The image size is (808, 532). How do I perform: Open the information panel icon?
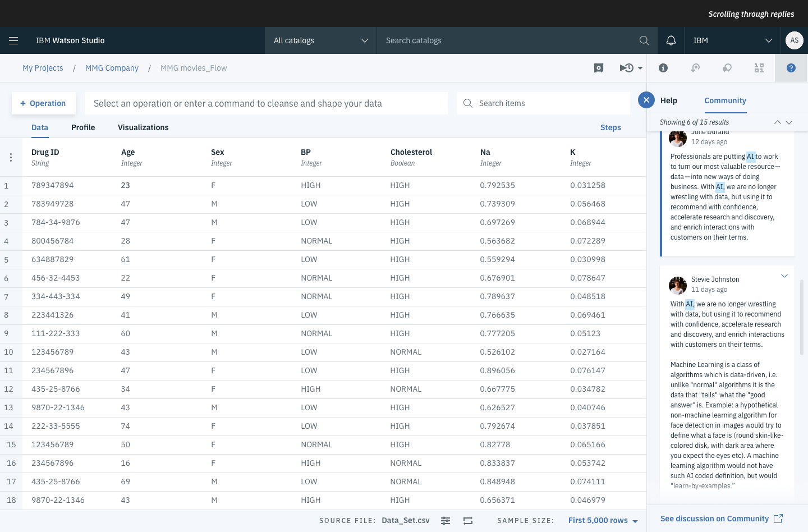(663, 68)
